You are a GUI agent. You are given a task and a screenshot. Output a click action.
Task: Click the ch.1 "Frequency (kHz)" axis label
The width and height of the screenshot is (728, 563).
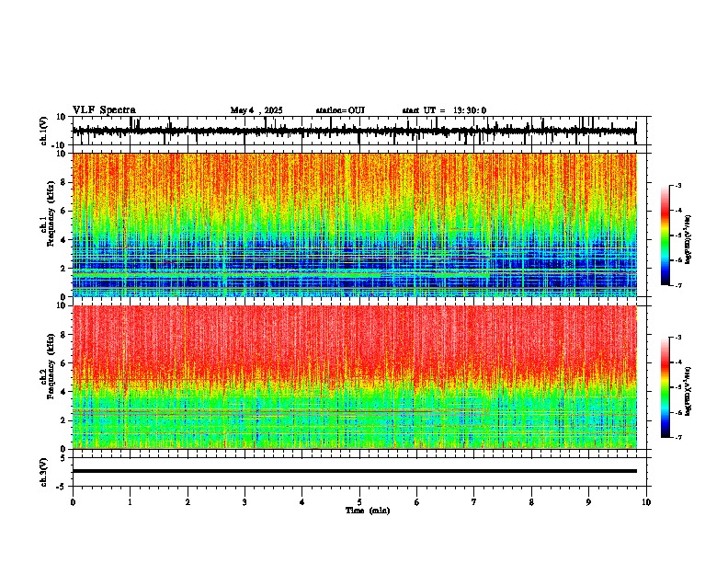point(51,213)
